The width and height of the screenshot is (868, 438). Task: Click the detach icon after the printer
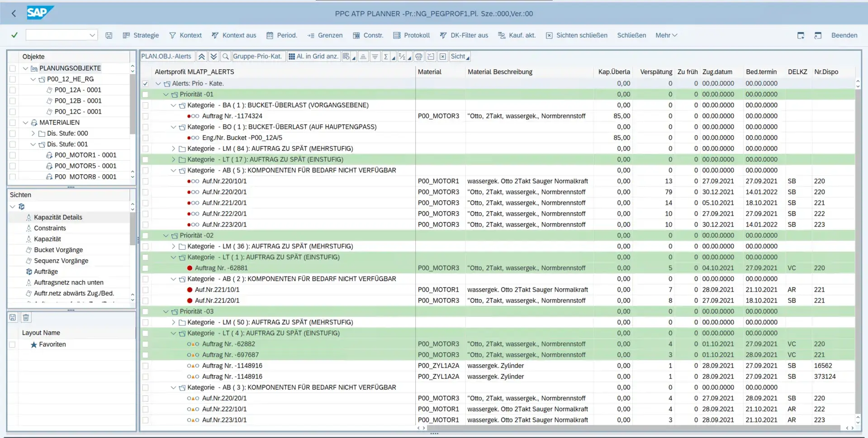(431, 57)
